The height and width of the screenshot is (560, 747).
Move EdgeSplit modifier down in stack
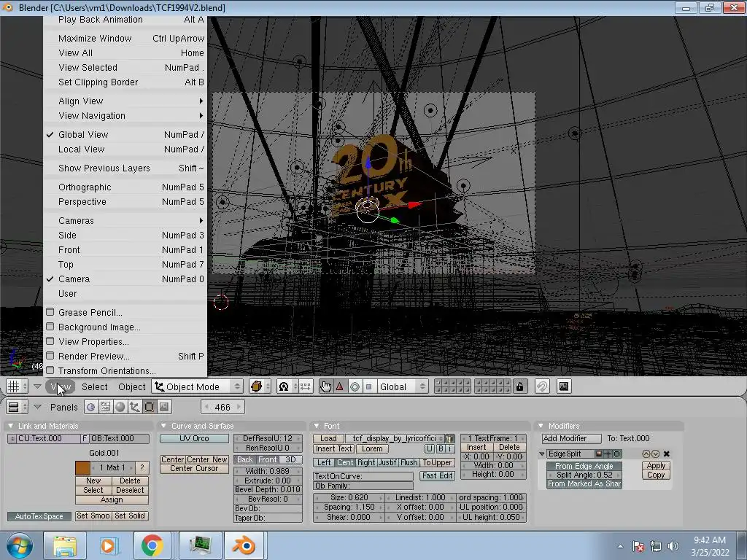coord(655,454)
